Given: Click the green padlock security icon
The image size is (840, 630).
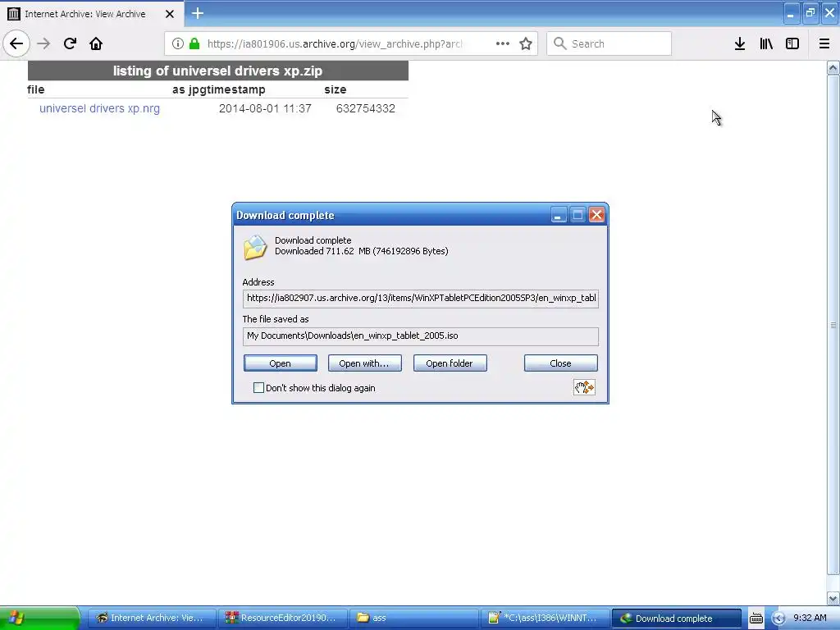Looking at the screenshot, I should (x=194, y=43).
